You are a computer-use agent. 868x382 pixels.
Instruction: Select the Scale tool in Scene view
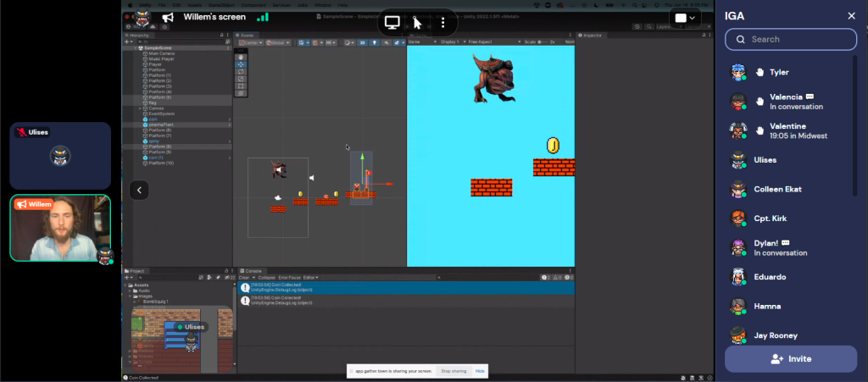(x=240, y=79)
